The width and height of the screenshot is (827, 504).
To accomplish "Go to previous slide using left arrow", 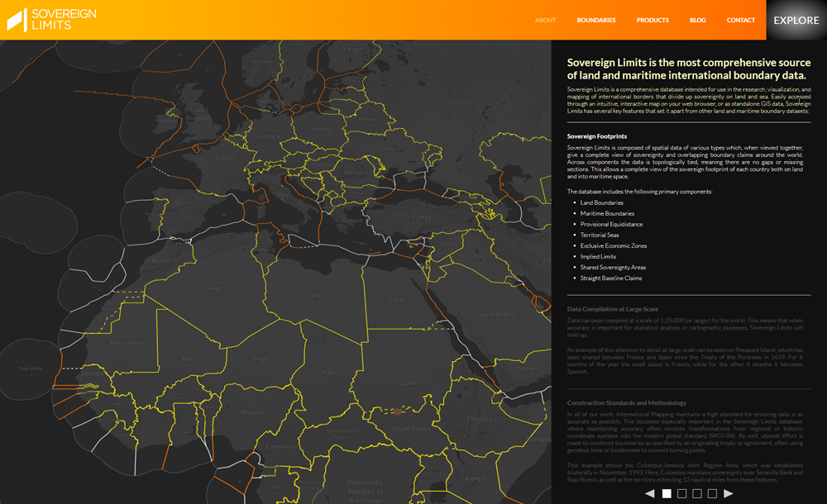I will [649, 493].
